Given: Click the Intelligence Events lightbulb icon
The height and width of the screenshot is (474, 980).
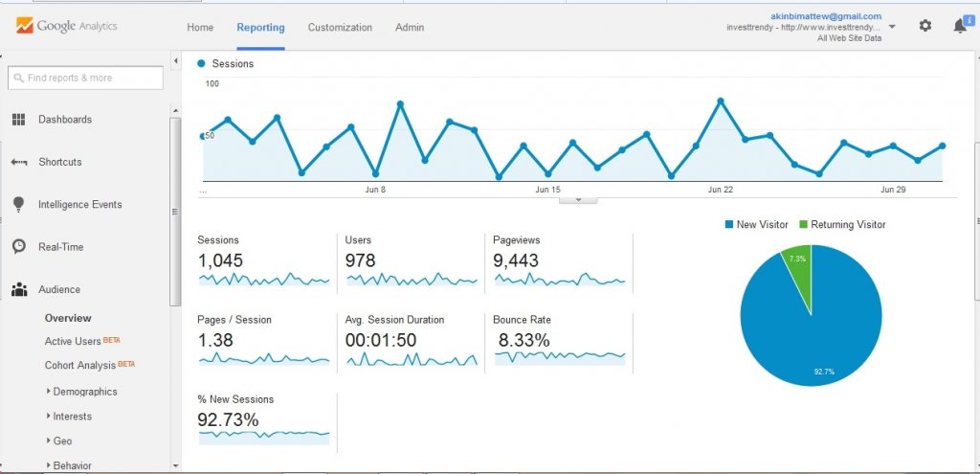Looking at the screenshot, I should (x=19, y=204).
